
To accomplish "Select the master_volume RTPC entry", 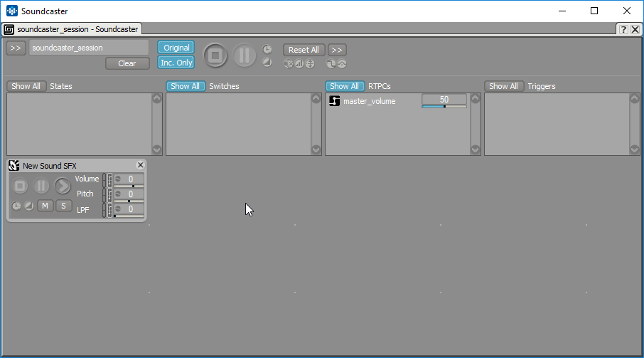I will pyautogui.click(x=369, y=101).
